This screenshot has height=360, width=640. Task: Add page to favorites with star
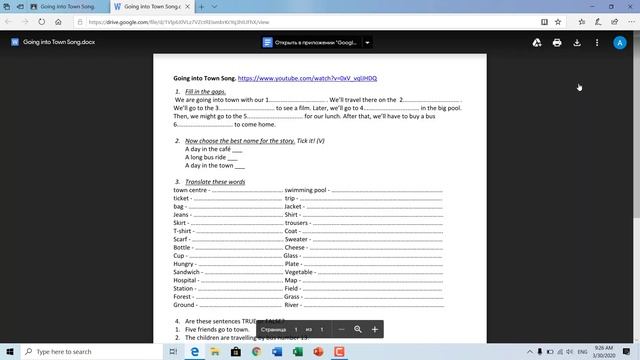[558, 22]
